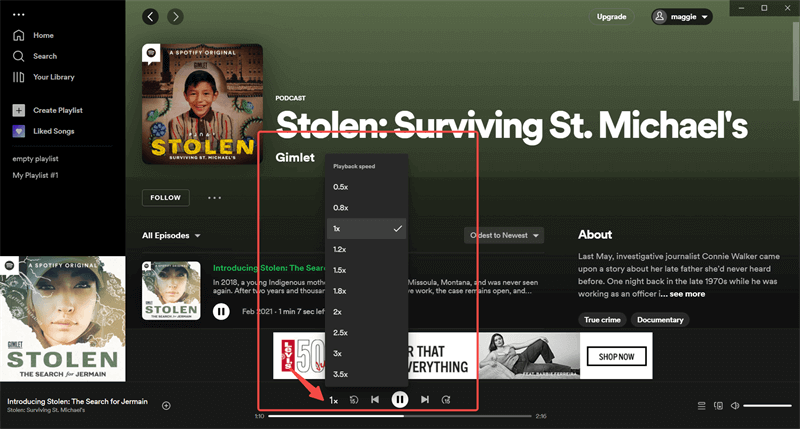The image size is (800, 429).
Task: Open the Oldest to Newest sort dropdown
Action: point(504,236)
